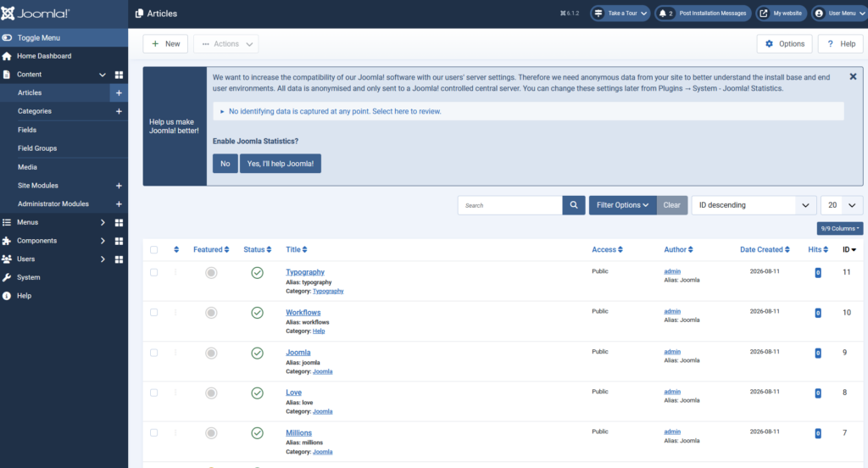The width and height of the screenshot is (868, 468).
Task: Open the Take a Tour dropdown
Action: 620,14
